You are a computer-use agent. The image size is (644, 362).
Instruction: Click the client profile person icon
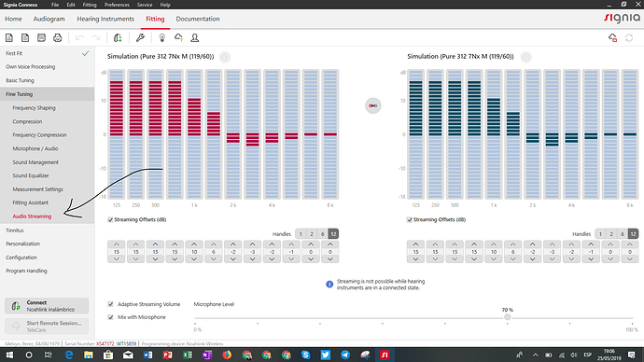(195, 37)
